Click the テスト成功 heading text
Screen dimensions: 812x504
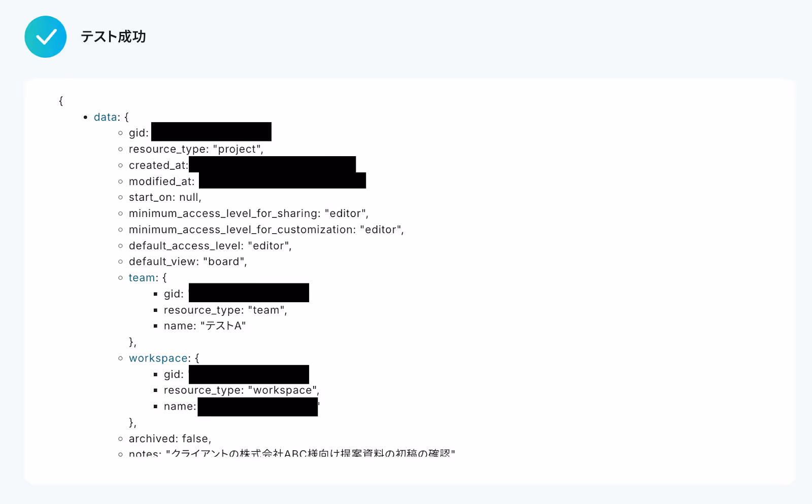click(113, 37)
